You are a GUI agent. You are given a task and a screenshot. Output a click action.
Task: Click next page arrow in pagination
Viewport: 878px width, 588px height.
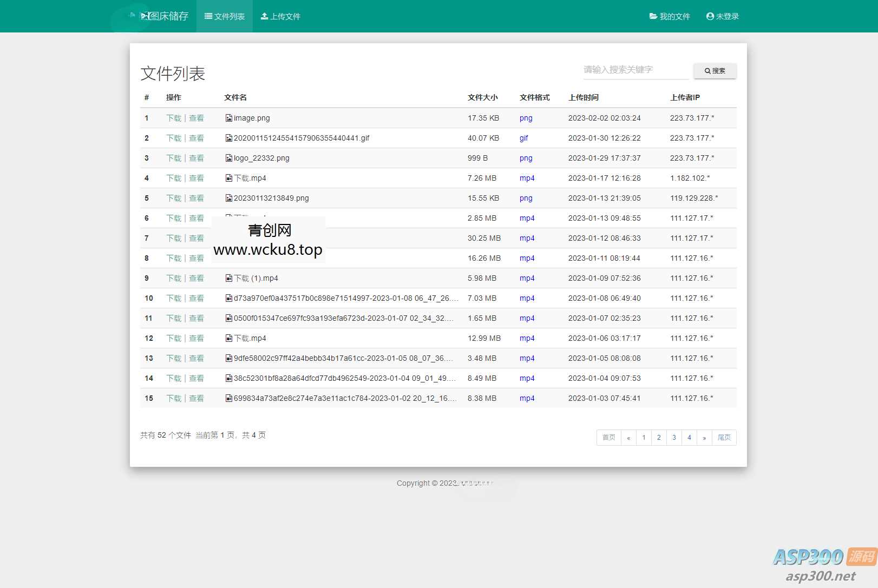[x=704, y=438]
